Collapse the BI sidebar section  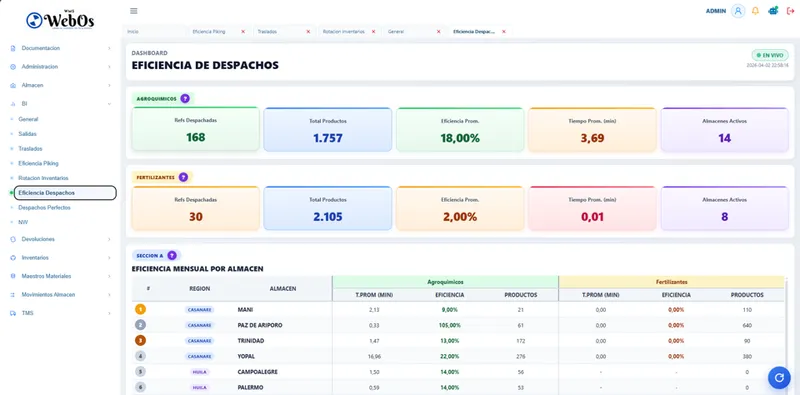[x=60, y=104]
